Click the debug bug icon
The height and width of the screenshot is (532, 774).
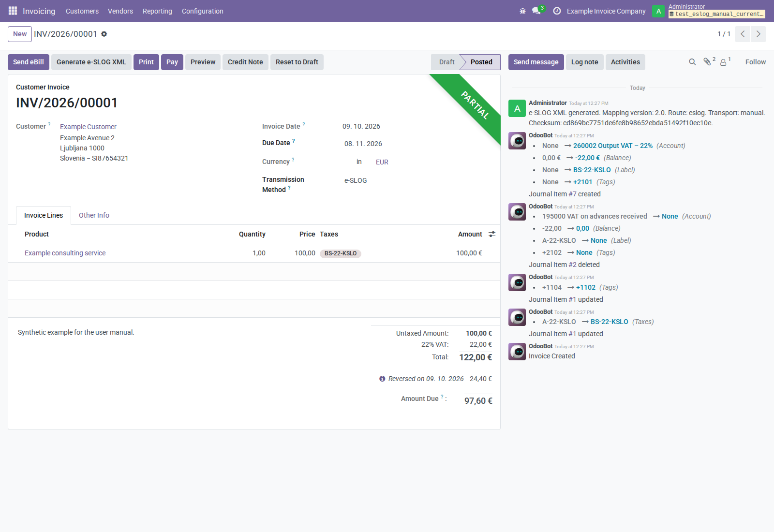click(522, 11)
